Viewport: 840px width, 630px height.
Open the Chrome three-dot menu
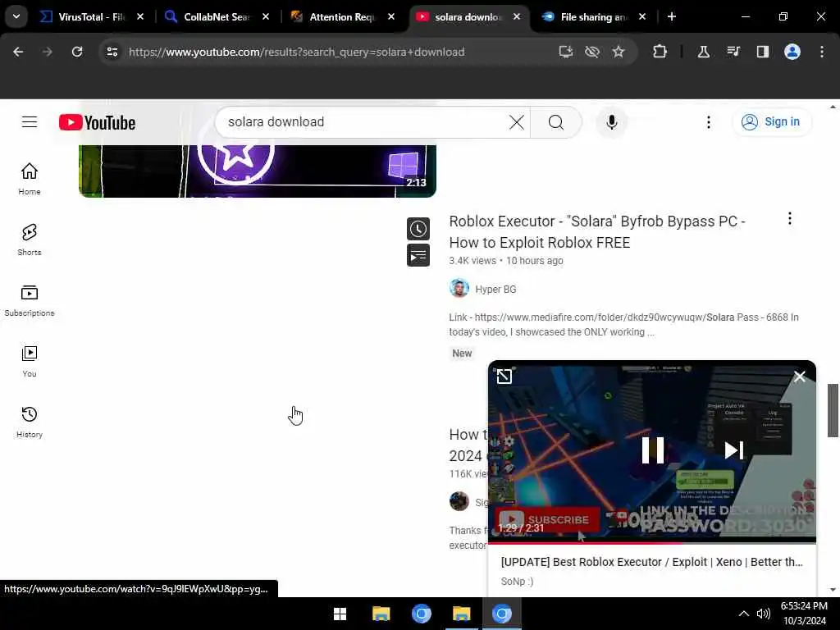tap(822, 52)
